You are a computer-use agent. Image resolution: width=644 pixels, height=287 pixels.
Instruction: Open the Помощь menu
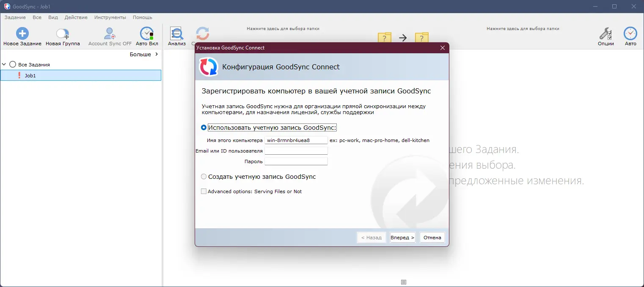[x=143, y=17]
